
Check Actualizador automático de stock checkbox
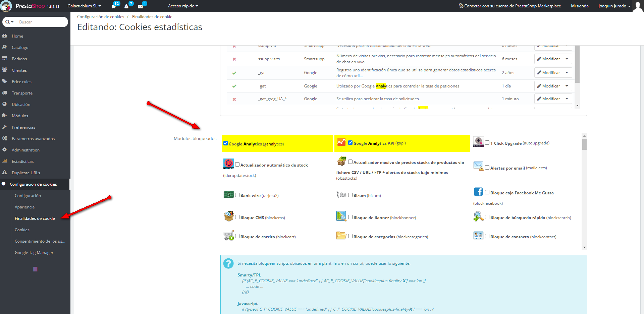237,165
